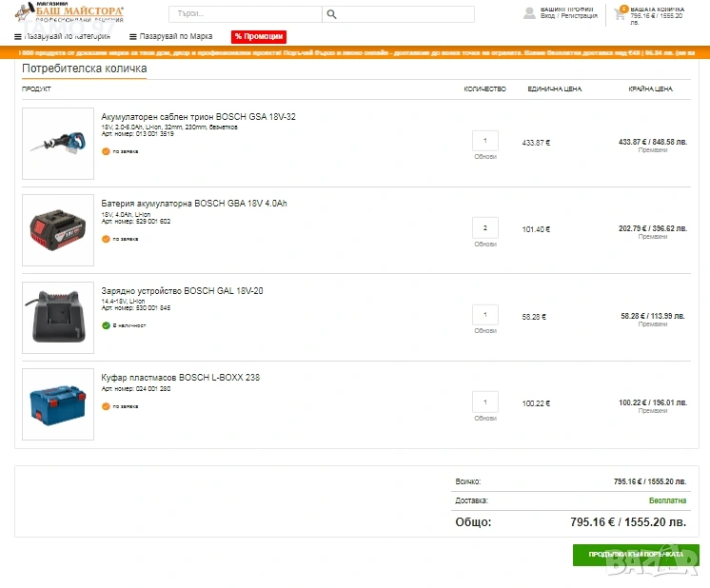
Task: Click the Баш Майстора store logo
Action: coord(69,13)
